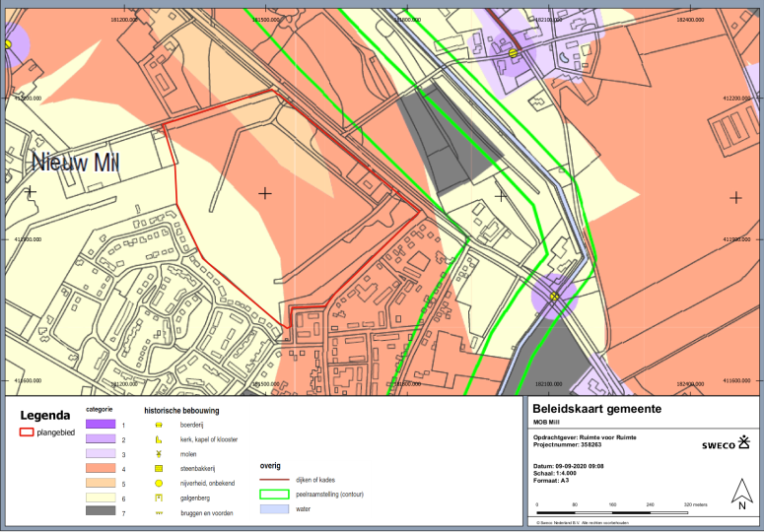Image resolution: width=764 pixels, height=532 pixels.
Task: Click the categorie column heading
Action: (99, 409)
